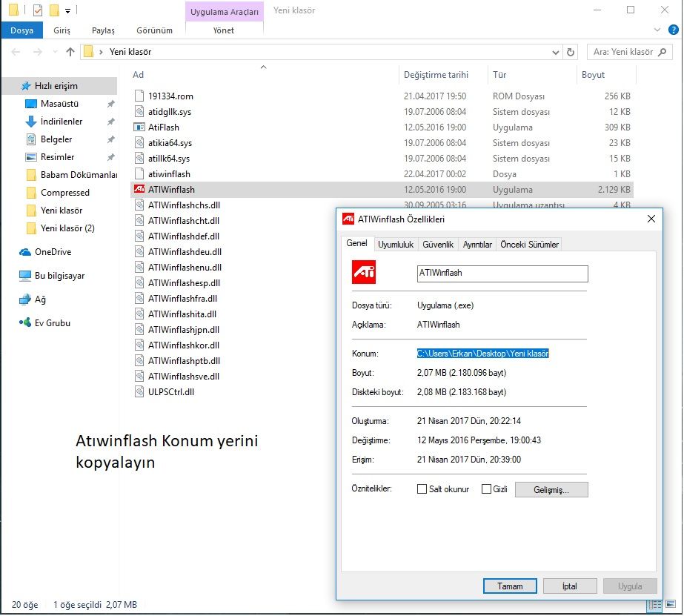Click the up-one-level arrow icon

pos(70,52)
